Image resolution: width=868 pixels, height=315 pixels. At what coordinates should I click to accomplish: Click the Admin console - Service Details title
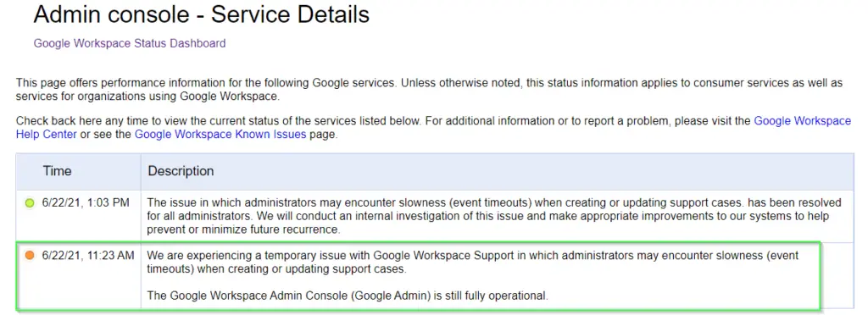click(x=202, y=14)
